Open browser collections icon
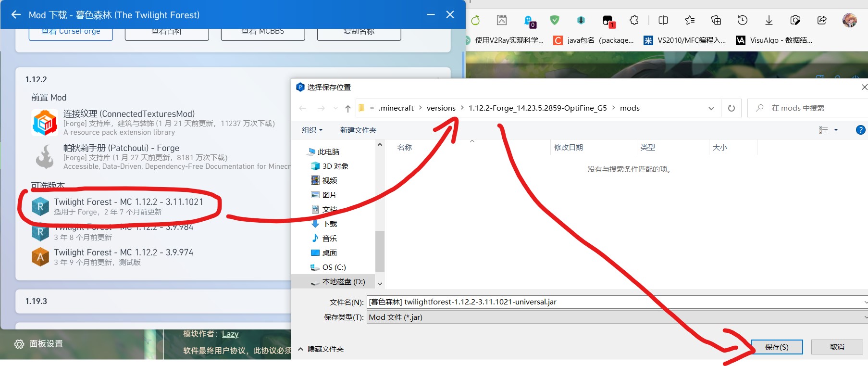Screen dimensions: 868x366 (x=716, y=20)
